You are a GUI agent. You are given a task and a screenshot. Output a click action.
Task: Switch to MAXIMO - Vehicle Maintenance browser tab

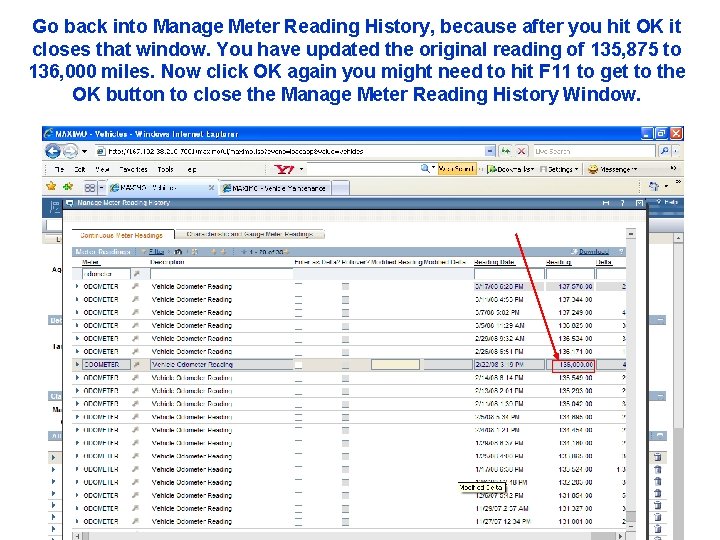[x=275, y=188]
